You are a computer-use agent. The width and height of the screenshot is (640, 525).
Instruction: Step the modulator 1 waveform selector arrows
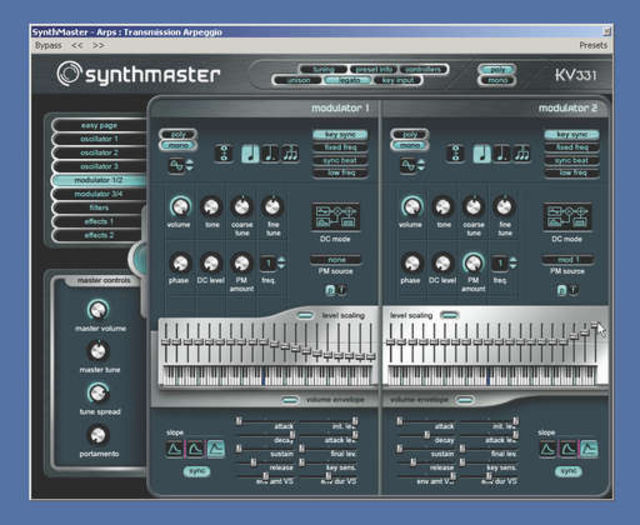point(190,165)
